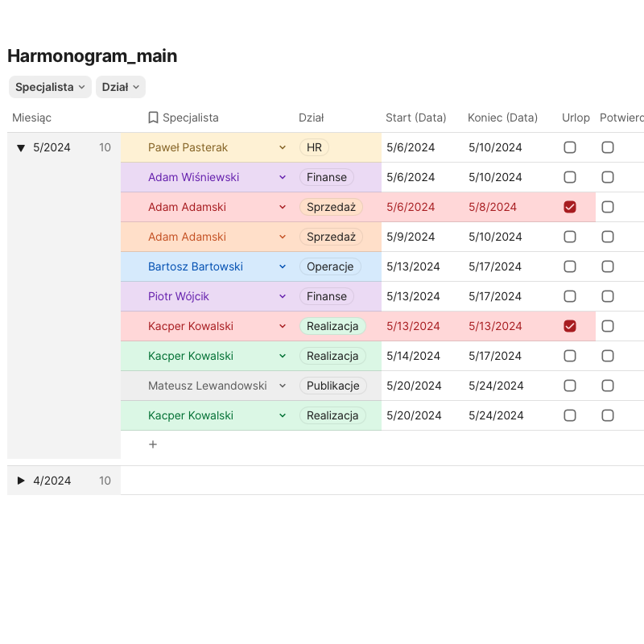Click the bookmark icon beside Specjalista header
This screenshot has width=644, height=644.
point(153,118)
